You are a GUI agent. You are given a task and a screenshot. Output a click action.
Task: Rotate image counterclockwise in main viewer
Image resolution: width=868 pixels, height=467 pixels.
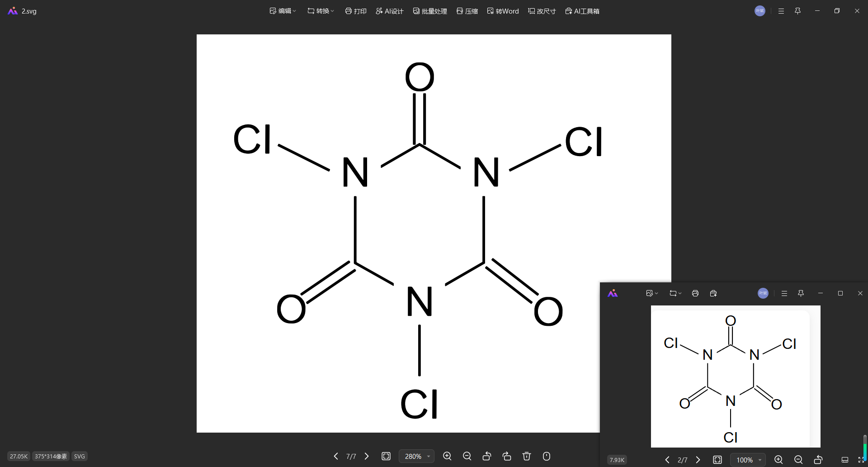pos(487,456)
